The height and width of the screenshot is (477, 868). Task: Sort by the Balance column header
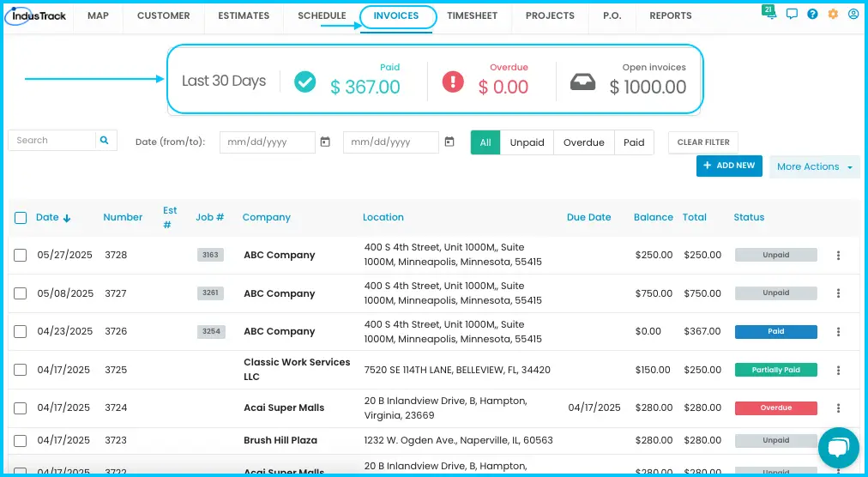pyautogui.click(x=654, y=217)
